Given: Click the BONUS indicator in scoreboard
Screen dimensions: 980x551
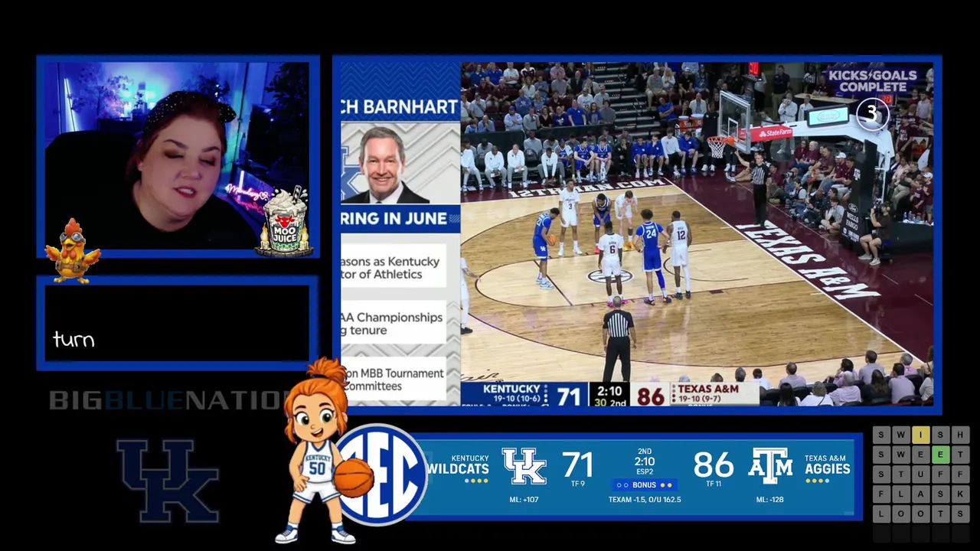Looking at the screenshot, I should coord(645,485).
